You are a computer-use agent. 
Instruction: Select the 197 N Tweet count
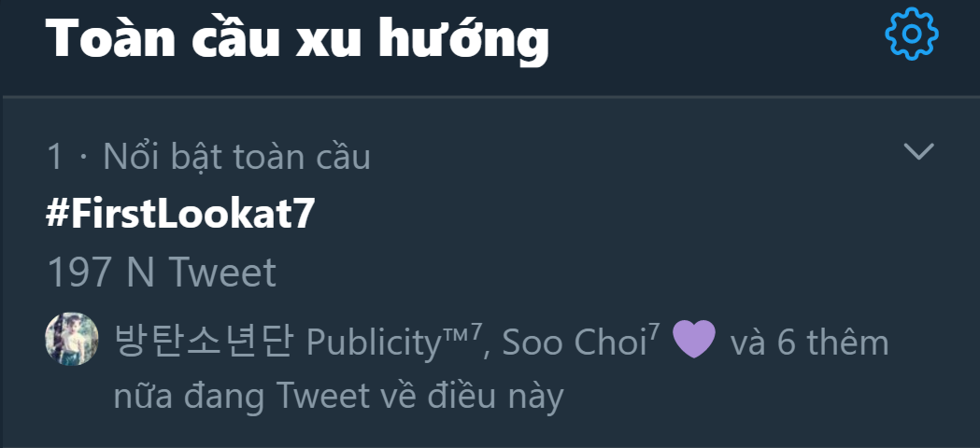point(162,273)
